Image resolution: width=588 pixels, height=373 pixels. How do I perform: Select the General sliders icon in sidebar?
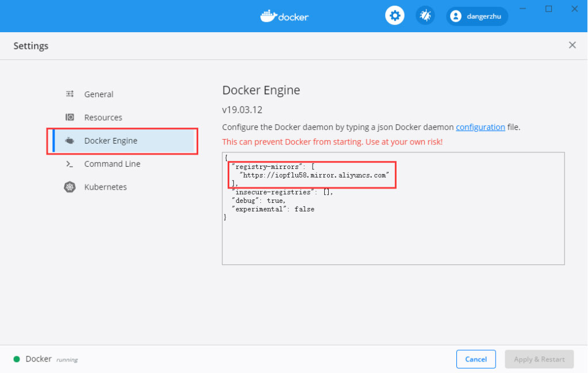[70, 94]
